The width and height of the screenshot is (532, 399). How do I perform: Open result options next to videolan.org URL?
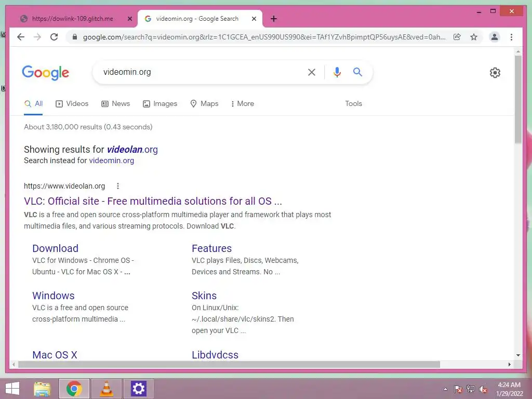pos(118,186)
